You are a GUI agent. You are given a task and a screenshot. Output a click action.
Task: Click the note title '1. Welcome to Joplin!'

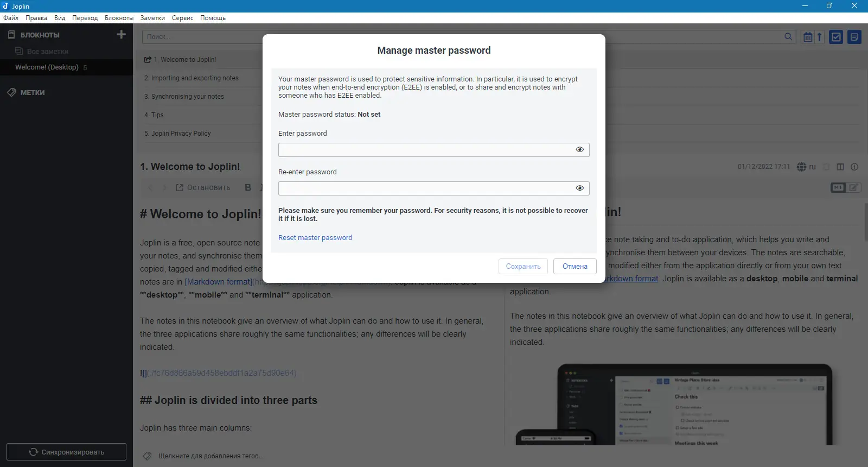pyautogui.click(x=190, y=167)
